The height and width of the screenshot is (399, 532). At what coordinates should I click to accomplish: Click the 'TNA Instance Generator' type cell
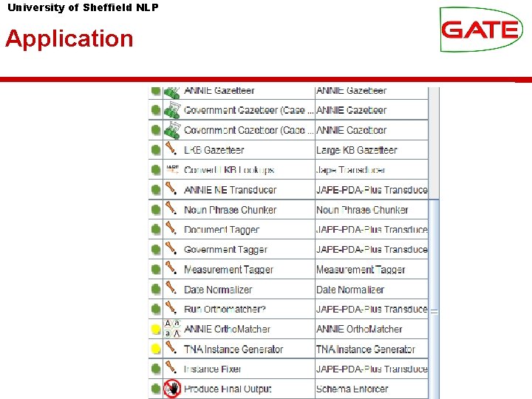tap(372, 349)
